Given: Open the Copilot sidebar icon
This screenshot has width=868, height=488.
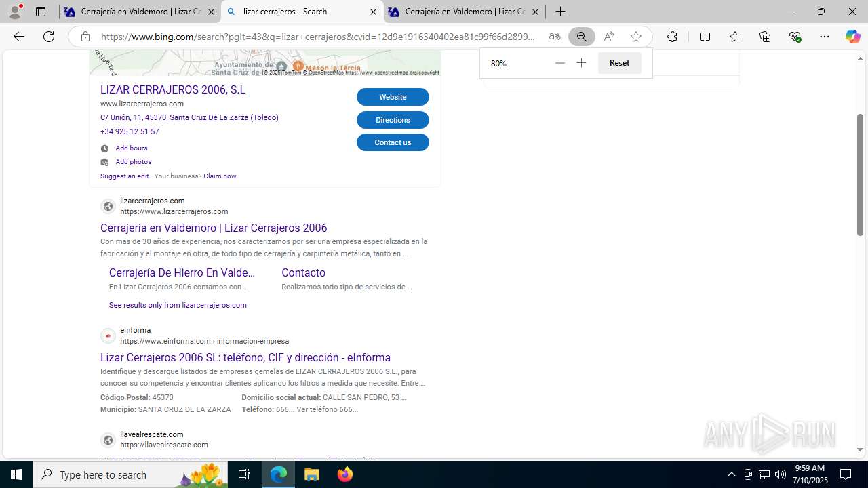Looking at the screenshot, I should [x=852, y=37].
